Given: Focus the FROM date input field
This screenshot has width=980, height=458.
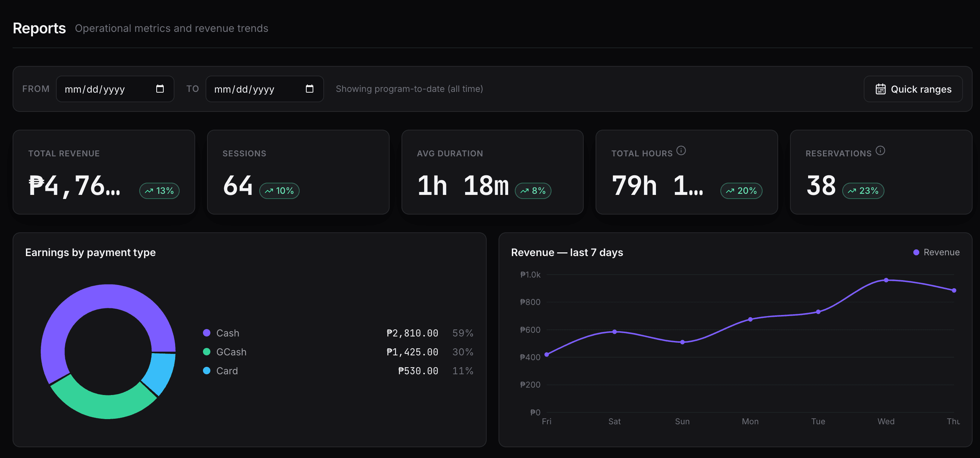Looking at the screenshot, I should [115, 89].
